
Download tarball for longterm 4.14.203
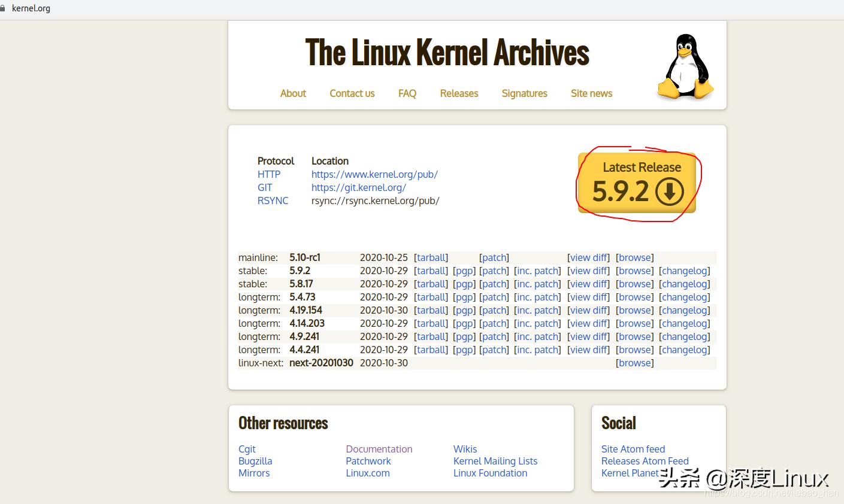click(431, 323)
